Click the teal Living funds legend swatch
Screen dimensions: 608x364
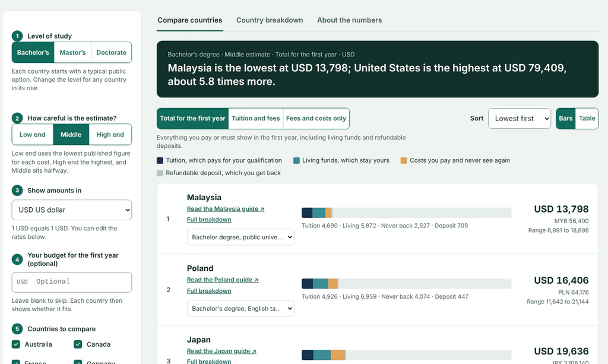coord(296,160)
